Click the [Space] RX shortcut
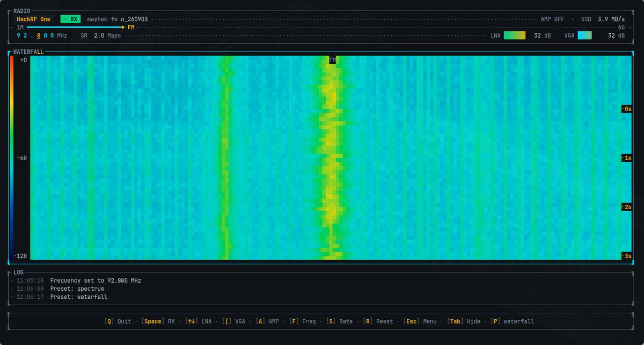 158,321
